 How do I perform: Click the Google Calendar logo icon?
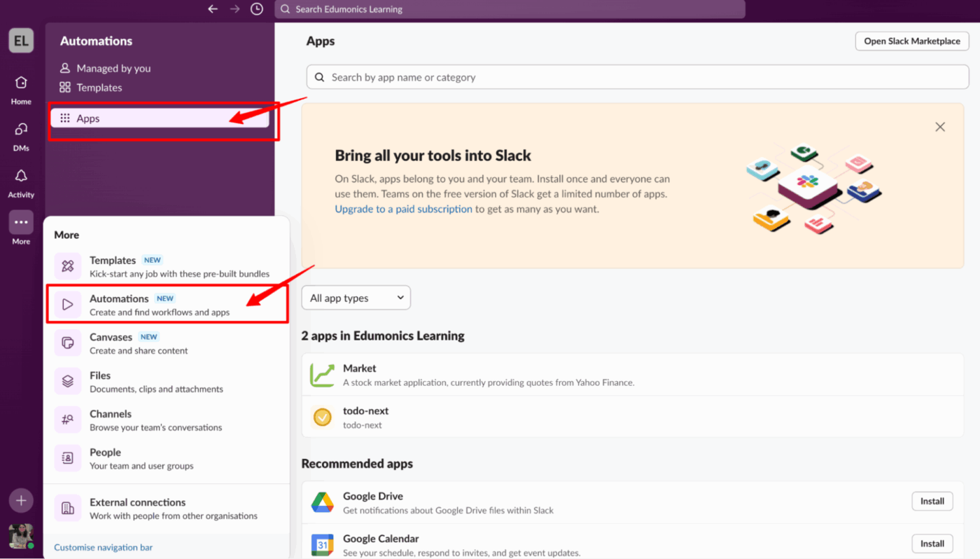(323, 545)
